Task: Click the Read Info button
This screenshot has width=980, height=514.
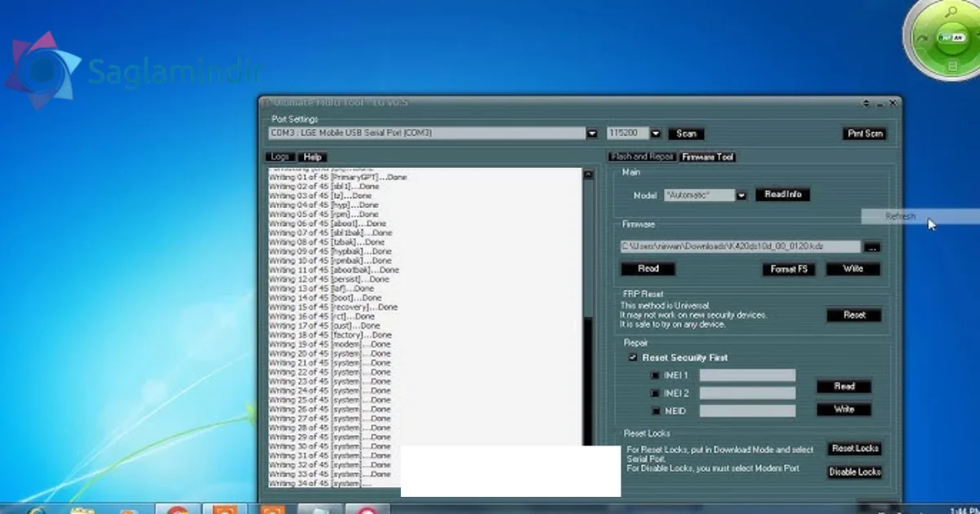Action: tap(782, 195)
